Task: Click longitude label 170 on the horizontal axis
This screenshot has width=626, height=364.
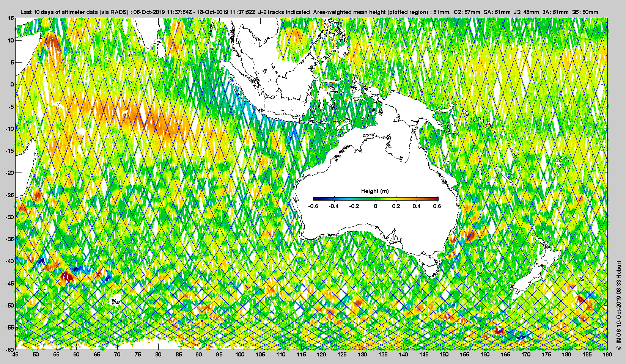Action: pyautogui.click(x=526, y=355)
